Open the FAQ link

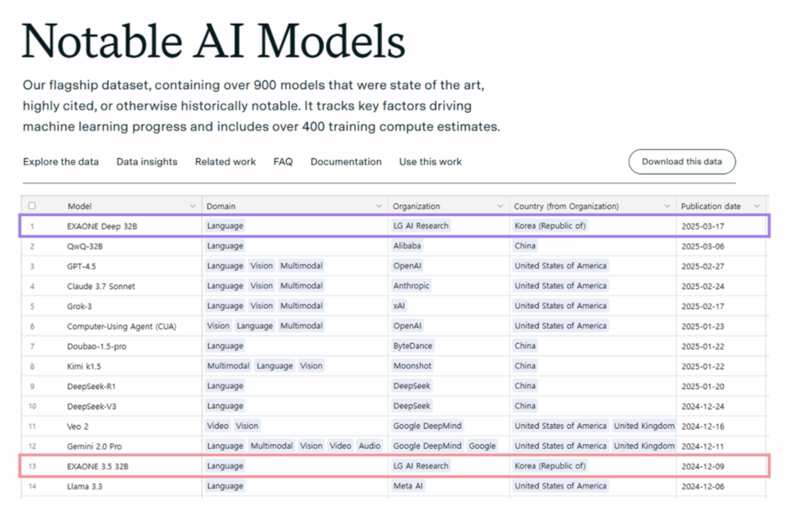(x=283, y=161)
